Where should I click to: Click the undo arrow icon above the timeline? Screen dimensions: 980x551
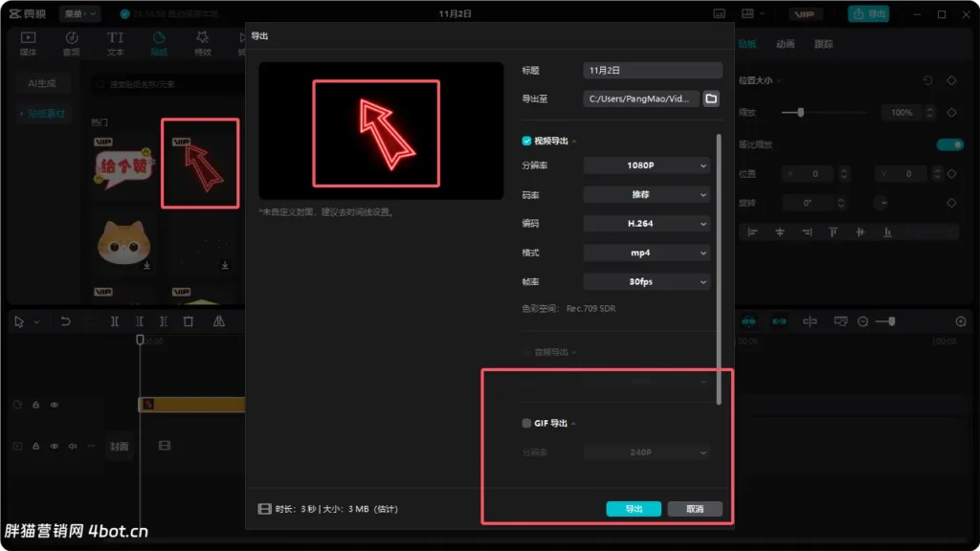click(65, 321)
